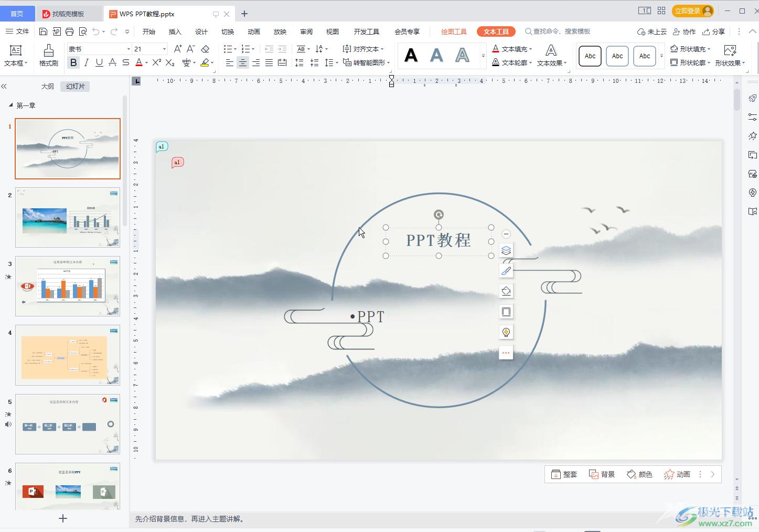
Task: Open the 设计 (Design) ribbon tab
Action: tap(201, 31)
